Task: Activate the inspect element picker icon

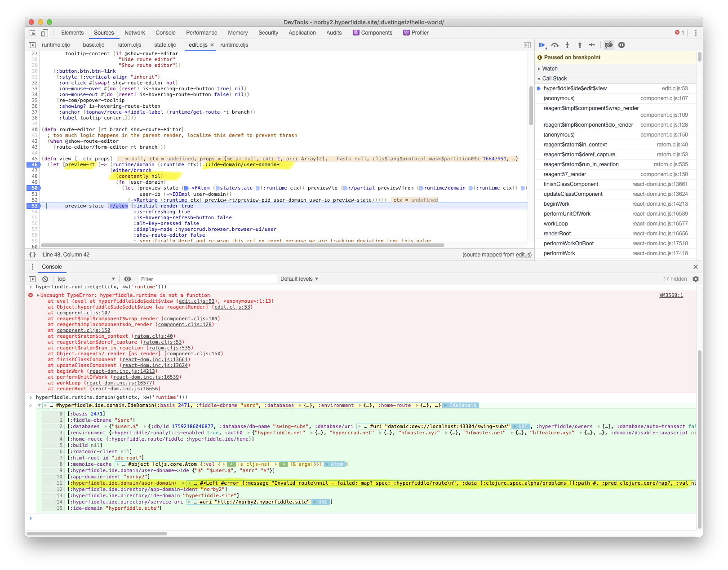Action: (33, 33)
